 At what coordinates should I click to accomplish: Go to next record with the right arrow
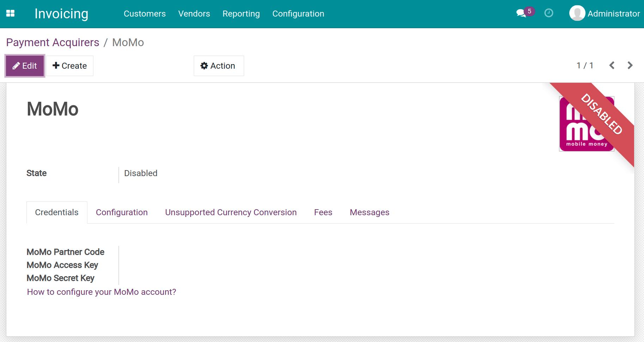pos(630,65)
